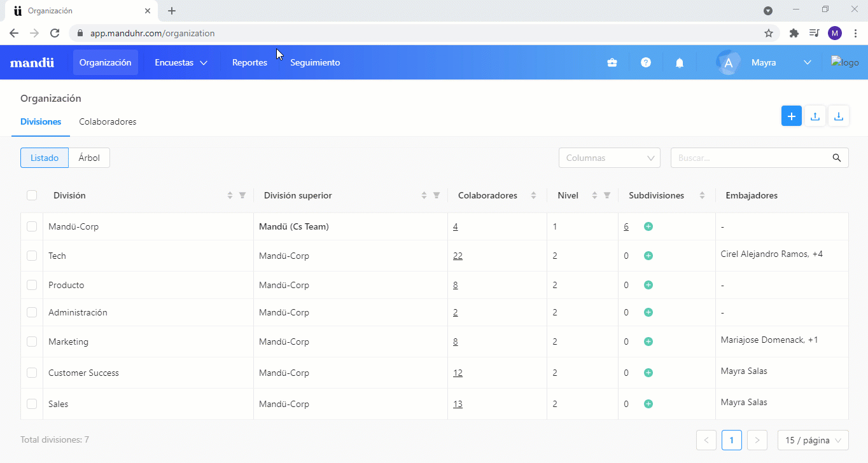868x463 pixels.
Task: Add subdivision to Tech row
Action: (648, 256)
